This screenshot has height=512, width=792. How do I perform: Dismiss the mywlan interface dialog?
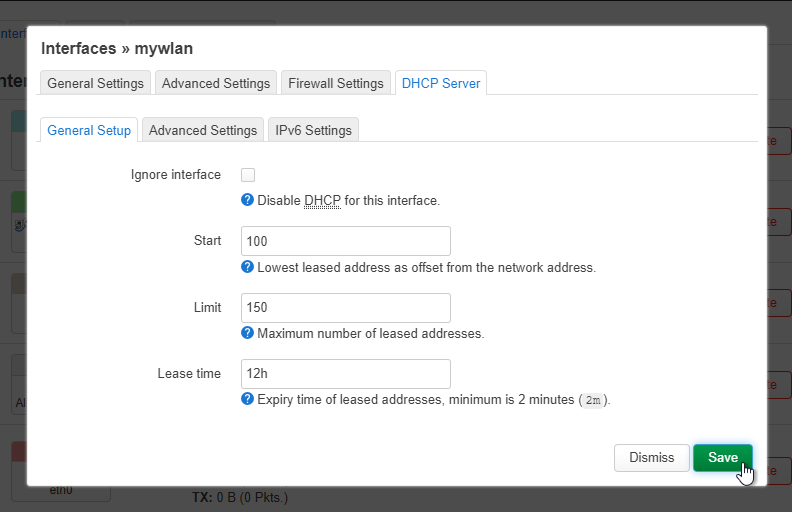click(x=652, y=457)
